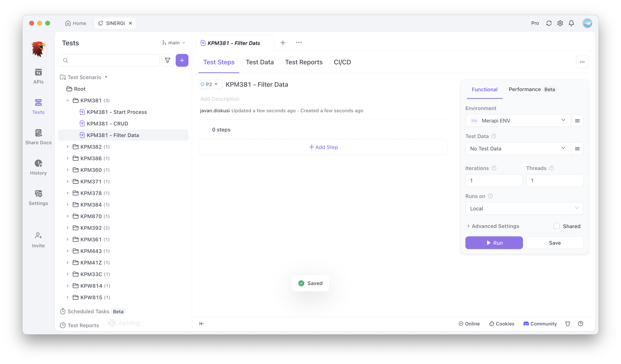Click the refresh sync icon
This screenshot has height=364, width=621.
pos(549,23)
